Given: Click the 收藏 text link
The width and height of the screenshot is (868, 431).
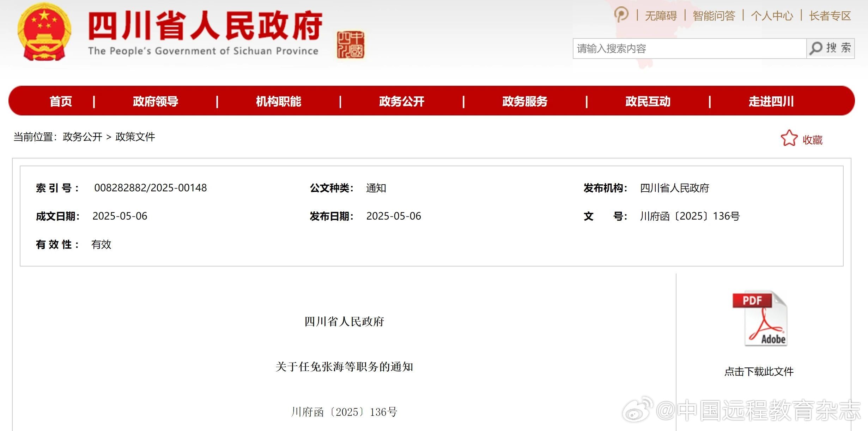Looking at the screenshot, I should coord(813,140).
